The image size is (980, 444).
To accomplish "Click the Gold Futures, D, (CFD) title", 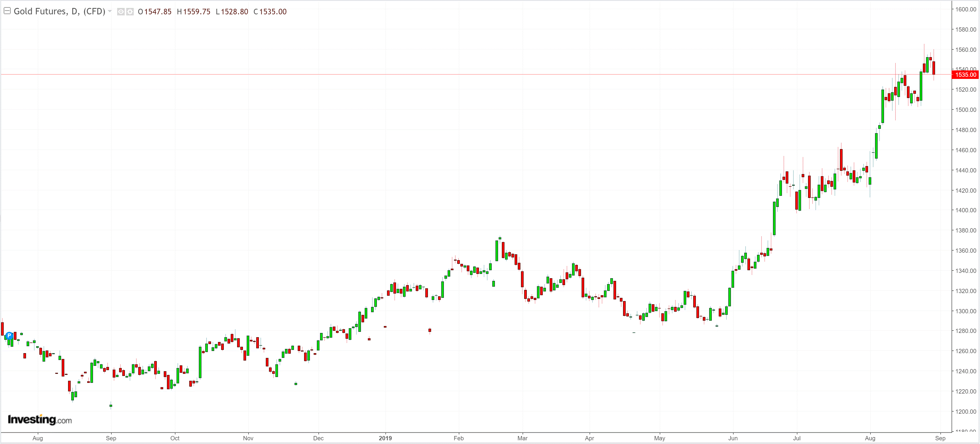I will (59, 11).
